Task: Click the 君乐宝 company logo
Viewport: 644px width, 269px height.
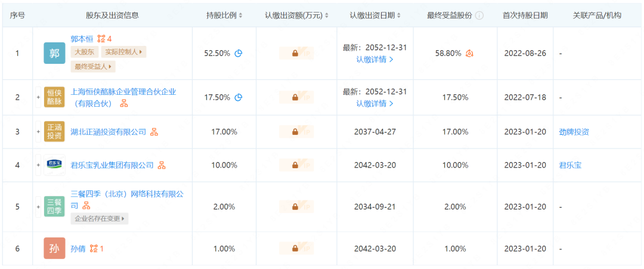Action: pyautogui.click(x=55, y=165)
